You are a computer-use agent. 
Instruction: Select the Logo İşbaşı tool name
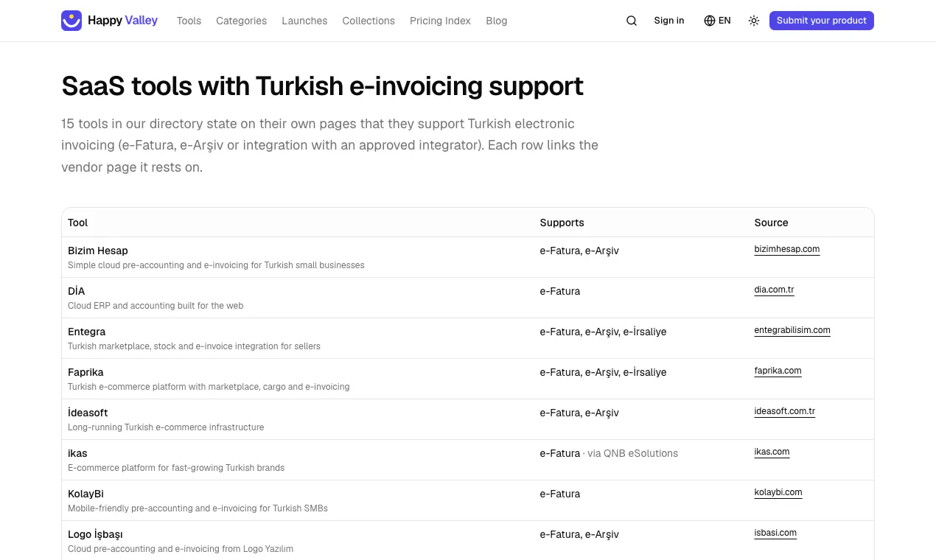point(95,534)
